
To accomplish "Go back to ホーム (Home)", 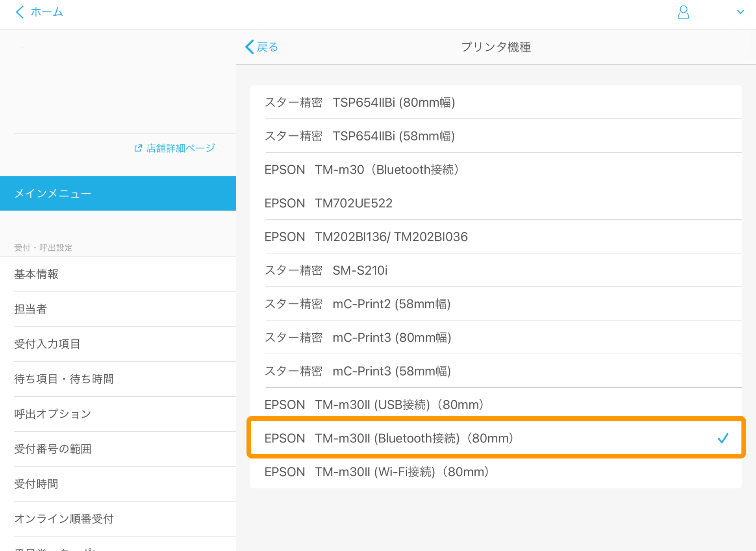I will click(x=39, y=12).
